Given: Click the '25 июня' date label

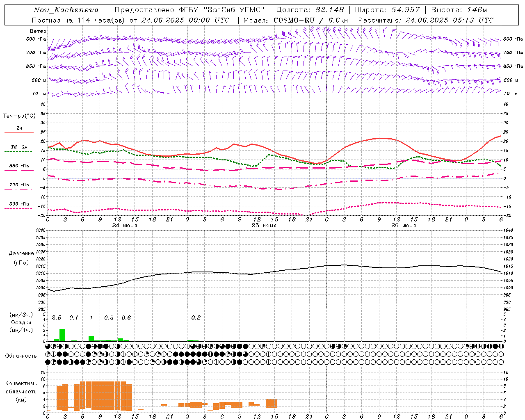Looking at the screenshot, I should (264, 226).
